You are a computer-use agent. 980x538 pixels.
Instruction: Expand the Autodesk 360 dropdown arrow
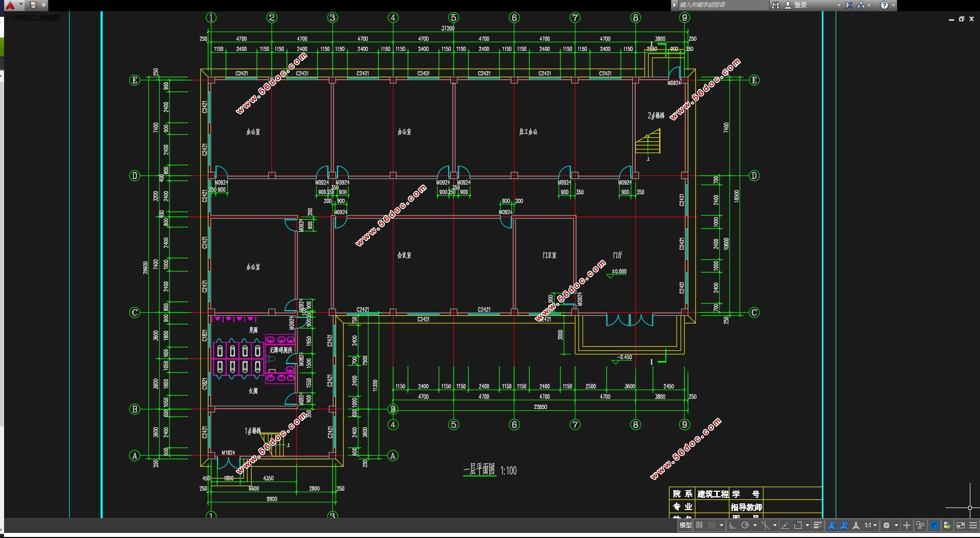tap(869, 5)
